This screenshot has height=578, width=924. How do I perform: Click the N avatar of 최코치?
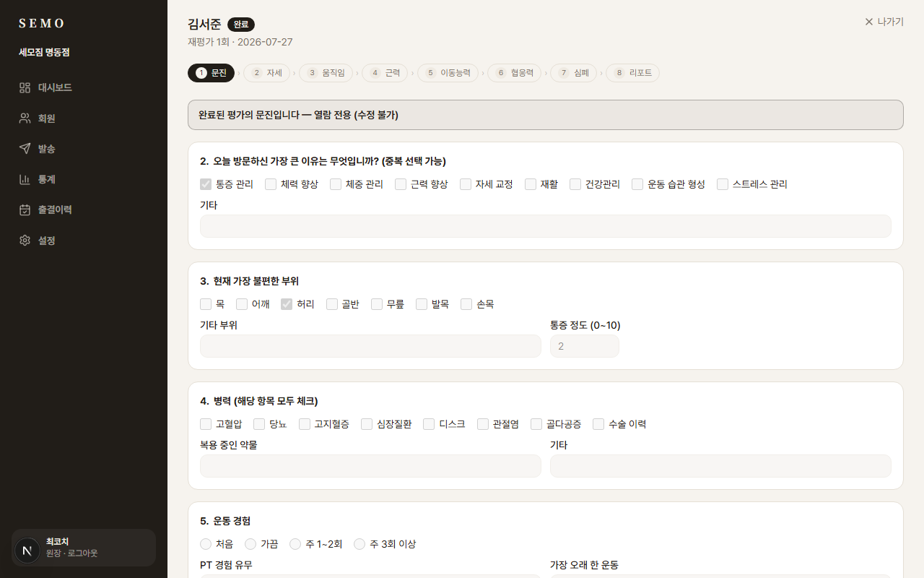click(x=27, y=551)
